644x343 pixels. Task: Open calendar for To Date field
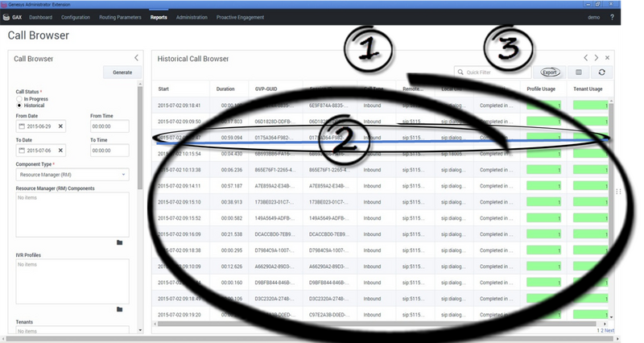tap(22, 151)
